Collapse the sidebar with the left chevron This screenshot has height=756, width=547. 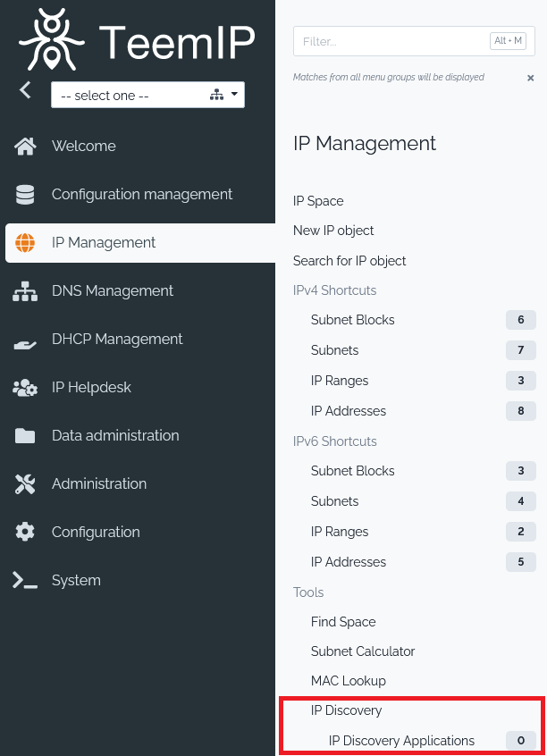click(x=25, y=90)
